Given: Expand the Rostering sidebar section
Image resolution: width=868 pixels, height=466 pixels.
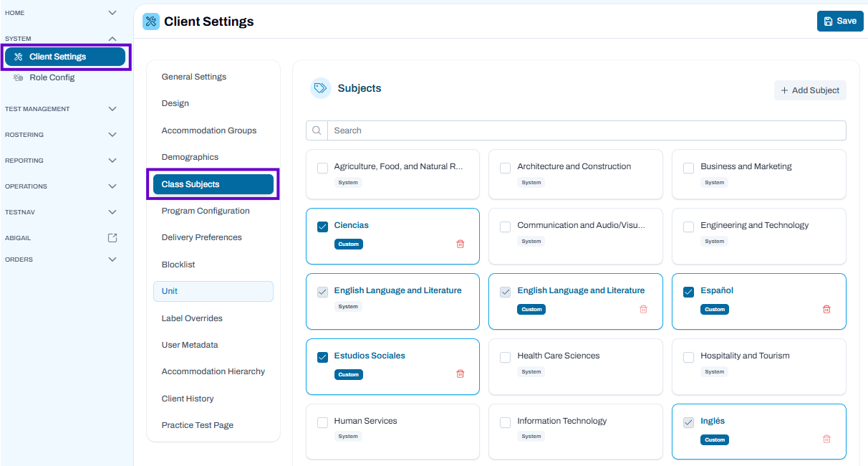Looking at the screenshot, I should [112, 135].
